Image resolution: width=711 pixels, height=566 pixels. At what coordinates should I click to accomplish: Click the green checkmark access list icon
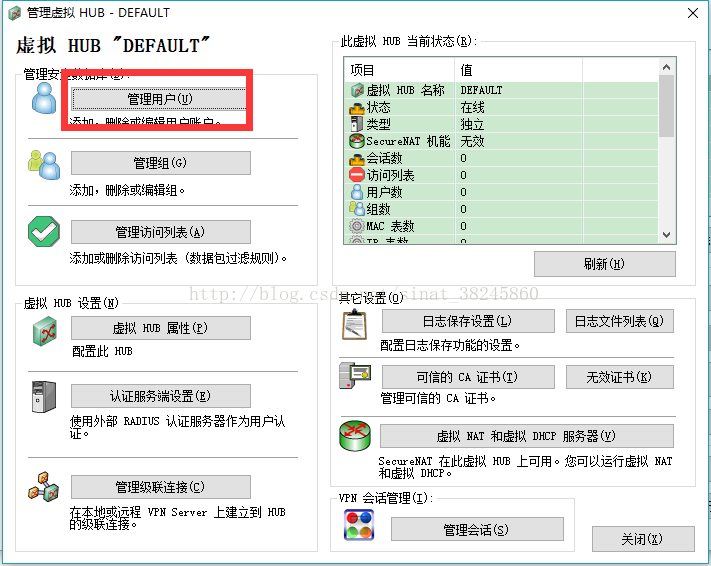point(44,232)
